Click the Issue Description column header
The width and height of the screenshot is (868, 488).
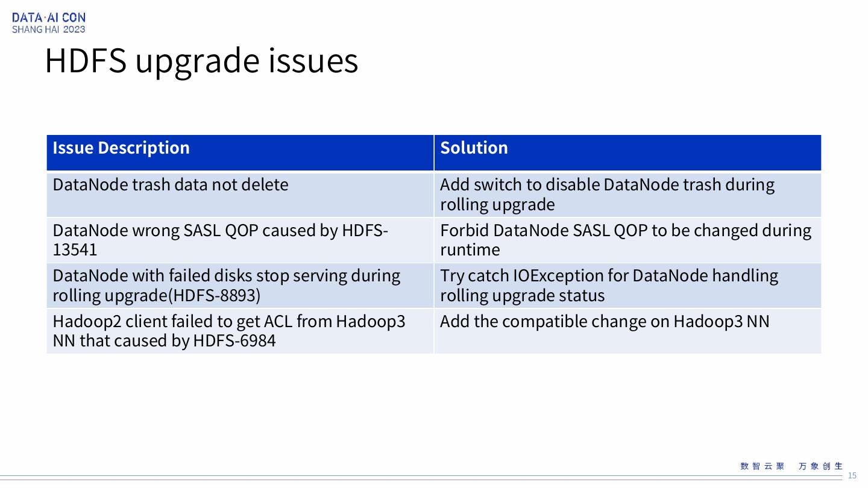coord(121,148)
